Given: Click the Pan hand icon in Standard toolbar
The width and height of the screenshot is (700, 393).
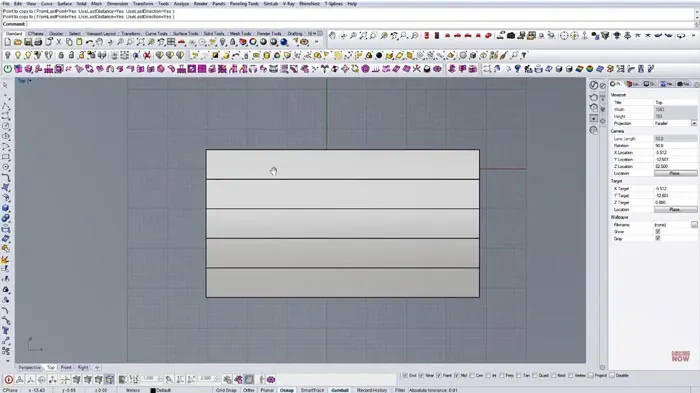Looking at the screenshot, I should pyautogui.click(x=100, y=42).
